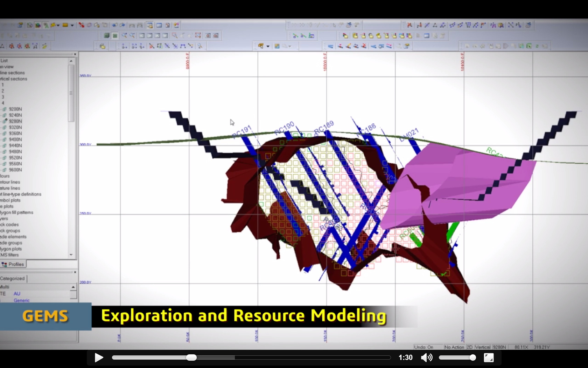
Task: Select the Zoom In magnifier tool
Action: 124,35
